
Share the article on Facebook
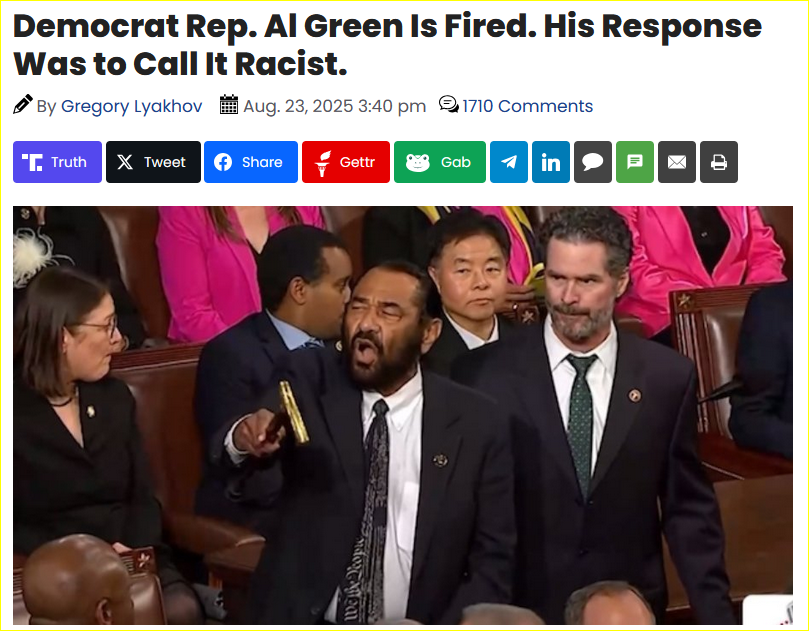pos(251,162)
